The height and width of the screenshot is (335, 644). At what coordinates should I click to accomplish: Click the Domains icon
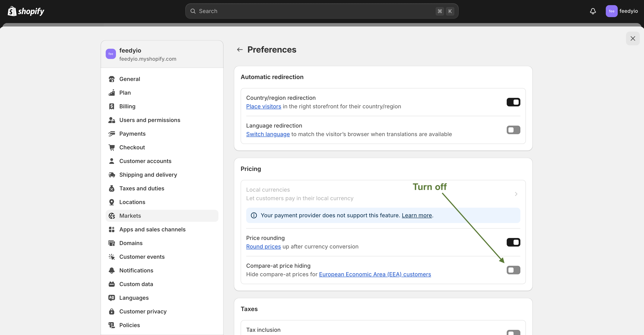pyautogui.click(x=111, y=243)
